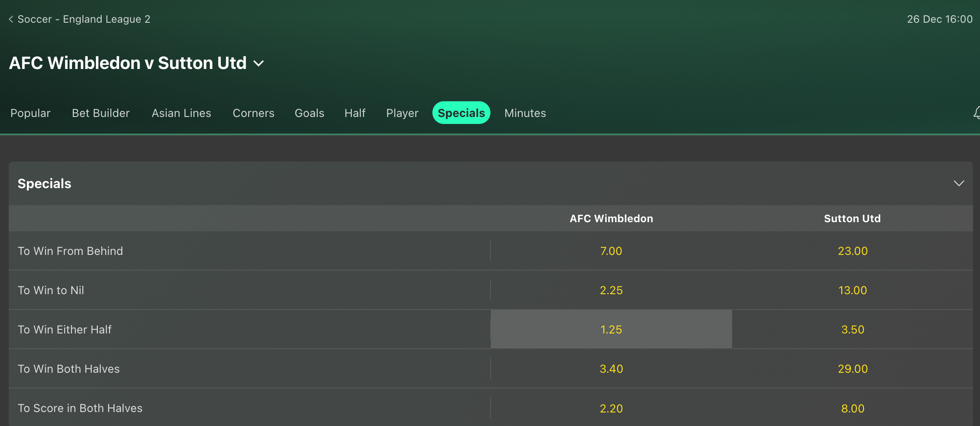Open the Minutes tab
The height and width of the screenshot is (426, 980).
(525, 113)
